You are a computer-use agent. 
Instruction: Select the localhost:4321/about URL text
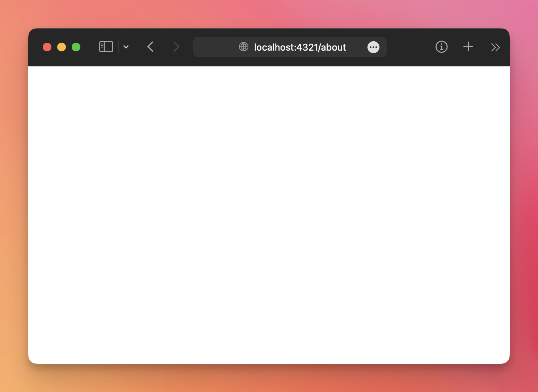click(x=300, y=47)
